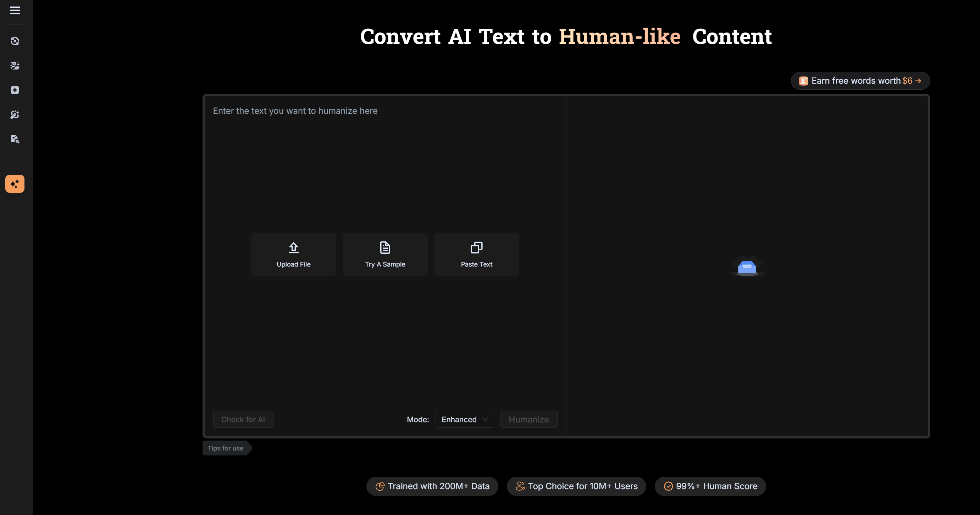Viewport: 980px width, 515px height.
Task: Open Earn free words worth $6 link
Action: pyautogui.click(x=860, y=80)
